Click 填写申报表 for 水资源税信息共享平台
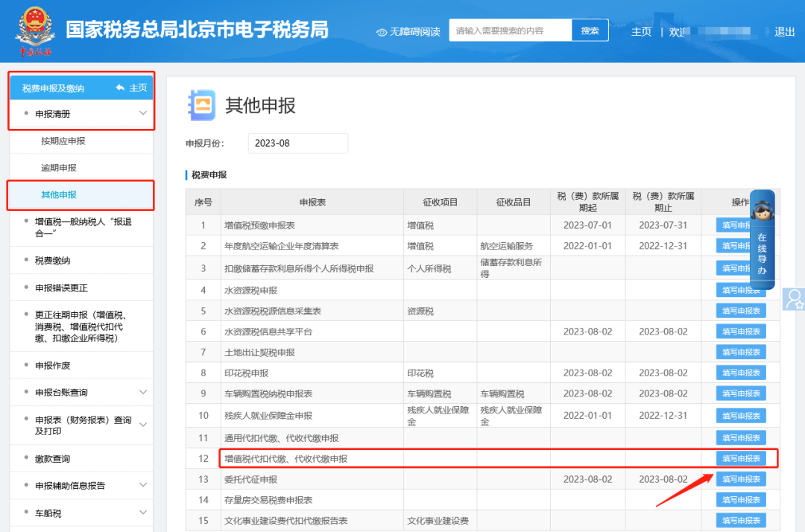Image resolution: width=805 pixels, height=532 pixels. [x=741, y=332]
